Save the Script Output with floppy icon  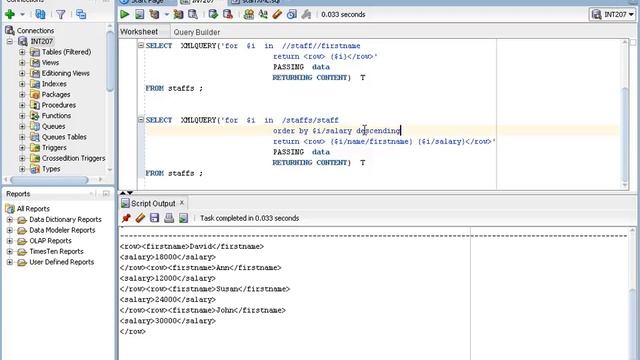154,218
